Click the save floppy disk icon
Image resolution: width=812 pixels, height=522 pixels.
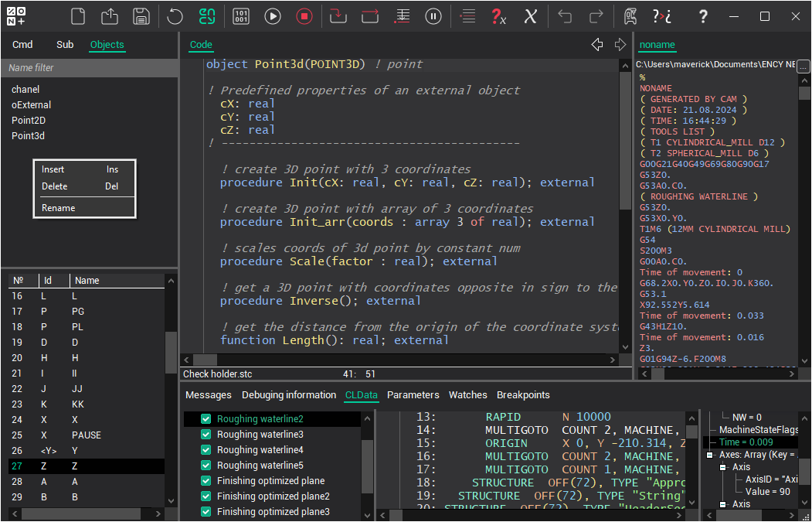click(141, 16)
